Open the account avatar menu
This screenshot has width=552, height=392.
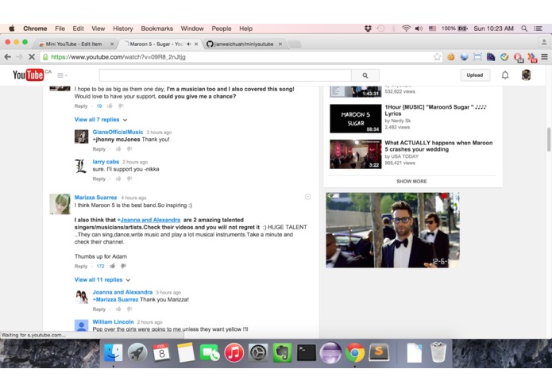(x=526, y=75)
